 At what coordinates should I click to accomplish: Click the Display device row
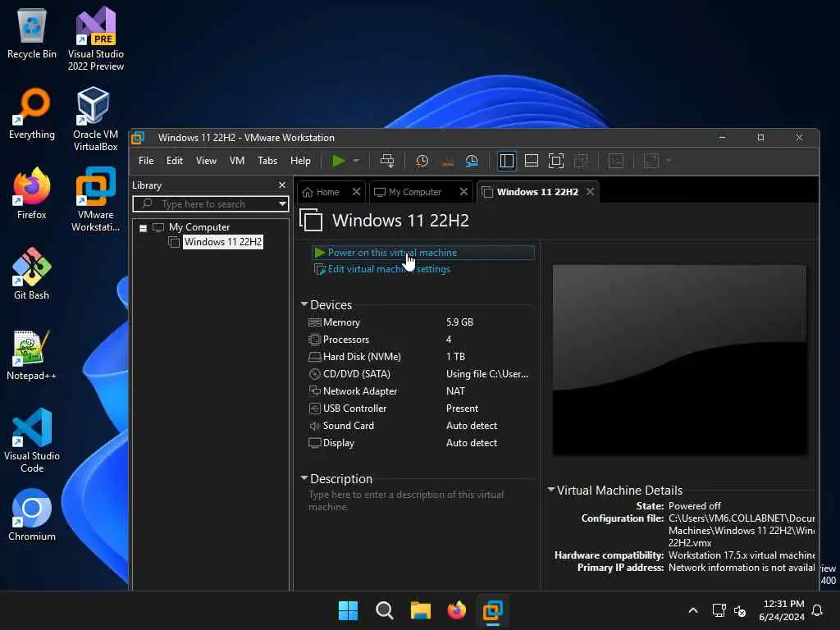tap(419, 442)
